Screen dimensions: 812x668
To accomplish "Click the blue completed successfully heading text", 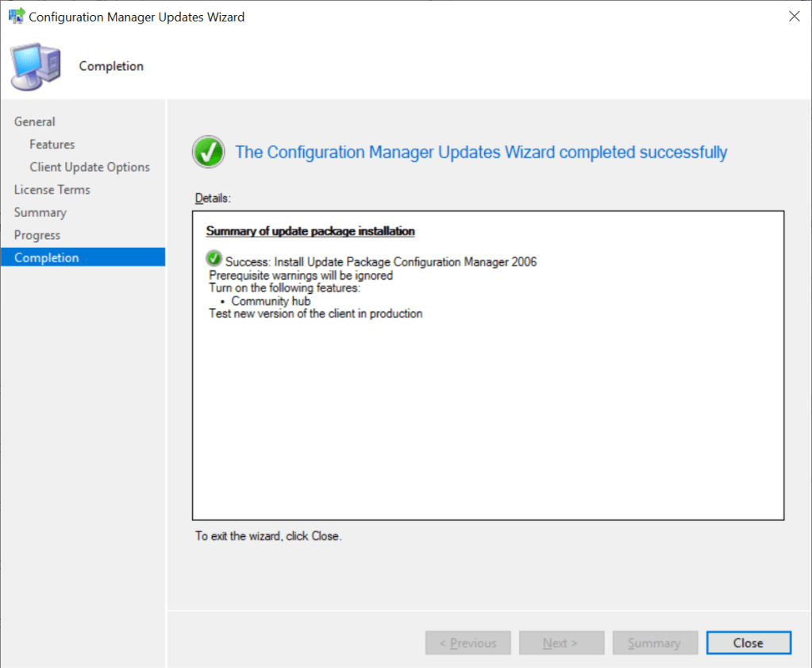I will click(x=481, y=152).
